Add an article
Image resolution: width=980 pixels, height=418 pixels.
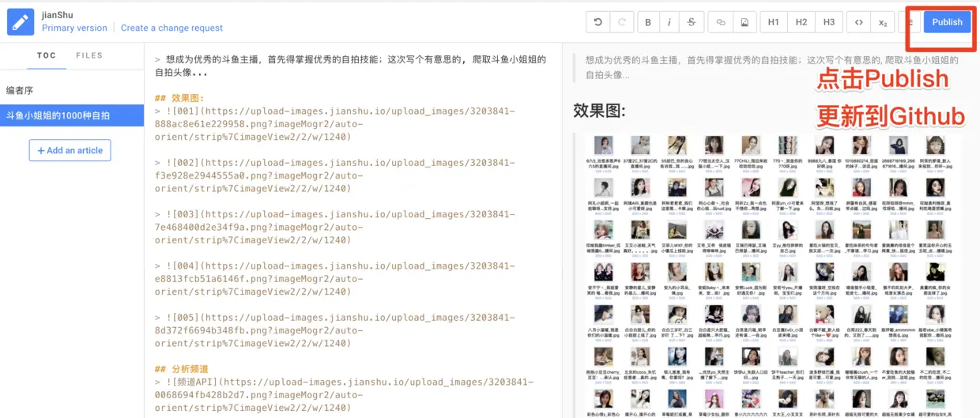point(70,150)
